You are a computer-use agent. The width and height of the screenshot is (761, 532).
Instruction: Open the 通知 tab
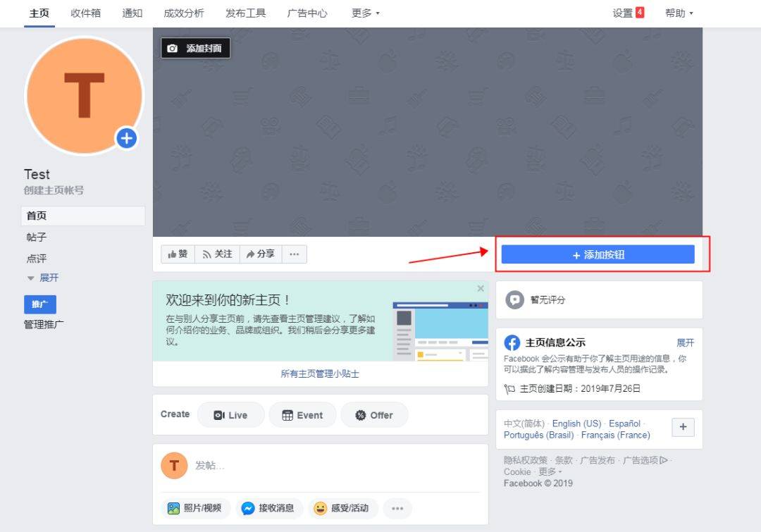132,13
